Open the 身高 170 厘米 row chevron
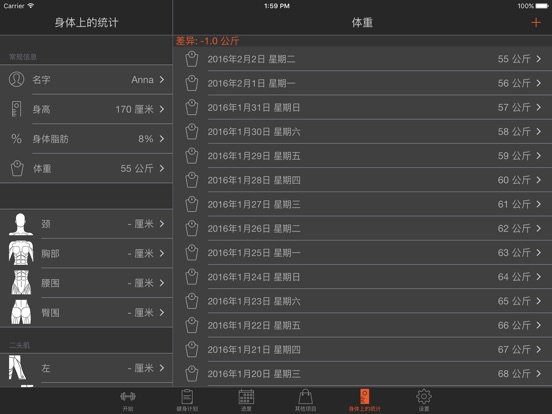The width and height of the screenshot is (552, 414). (162, 109)
